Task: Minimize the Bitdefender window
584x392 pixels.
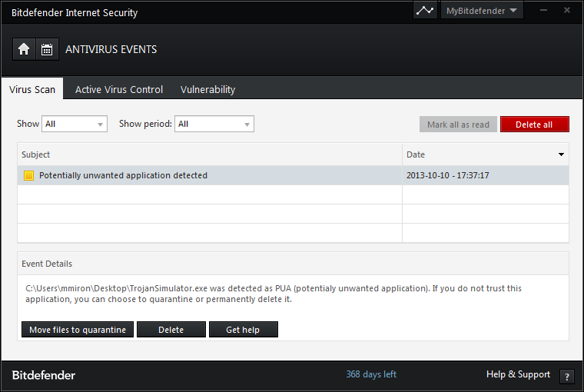Action: [543, 10]
